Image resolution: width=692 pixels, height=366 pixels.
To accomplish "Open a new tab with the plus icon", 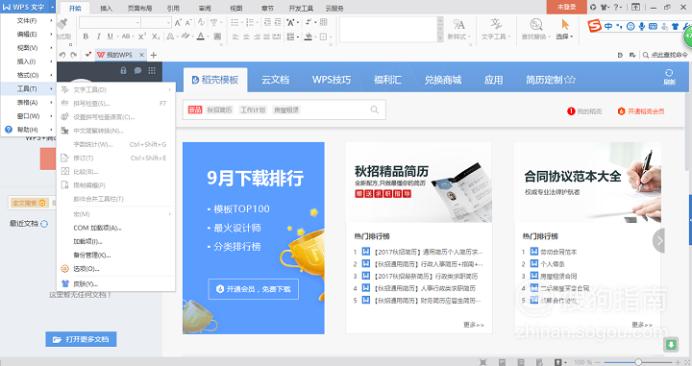I will pyautogui.click(x=154, y=55).
